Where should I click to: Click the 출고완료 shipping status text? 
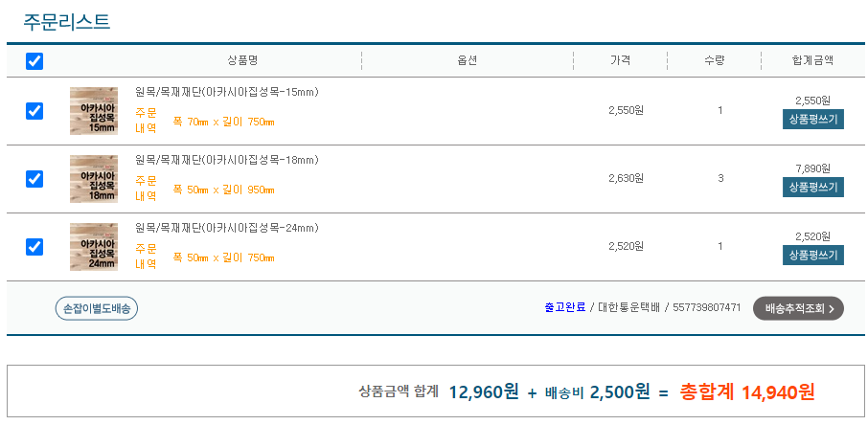(564, 307)
